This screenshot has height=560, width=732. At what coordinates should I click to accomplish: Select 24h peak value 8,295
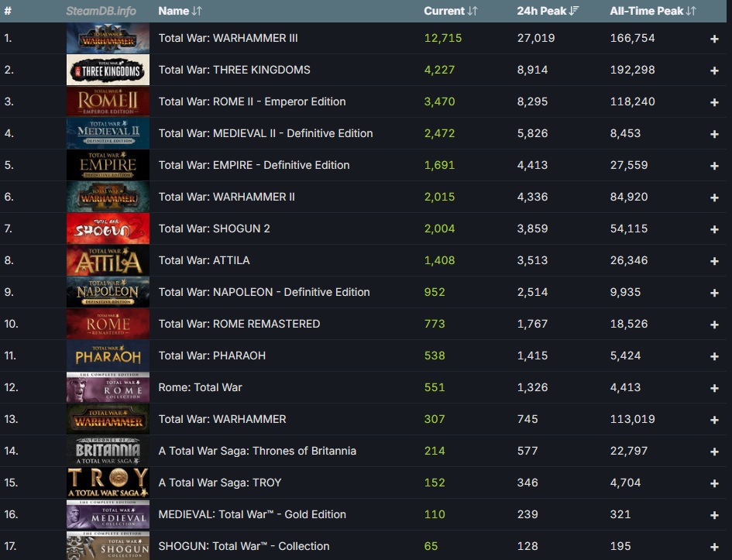click(532, 101)
